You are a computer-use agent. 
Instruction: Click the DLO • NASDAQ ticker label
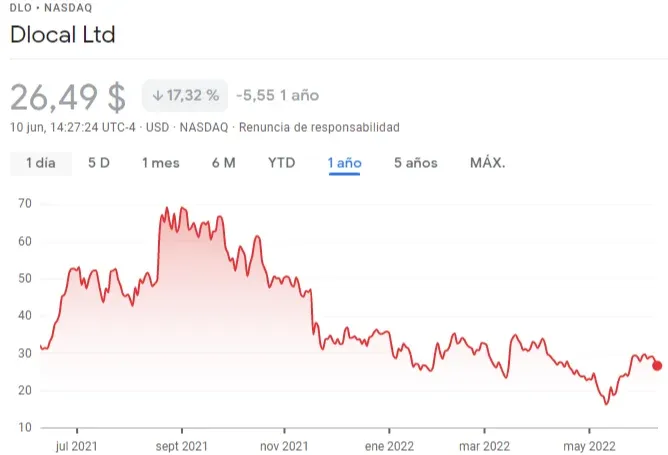[x=50, y=8]
